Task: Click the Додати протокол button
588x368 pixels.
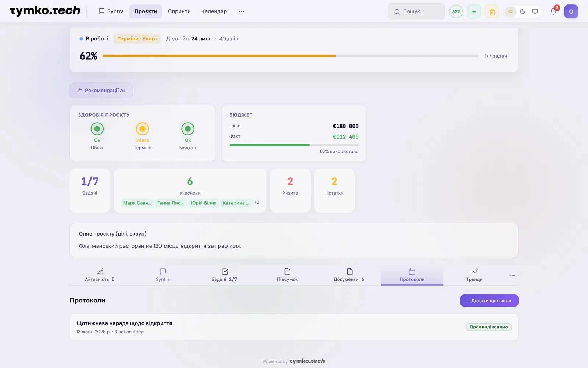Action: tap(489, 300)
